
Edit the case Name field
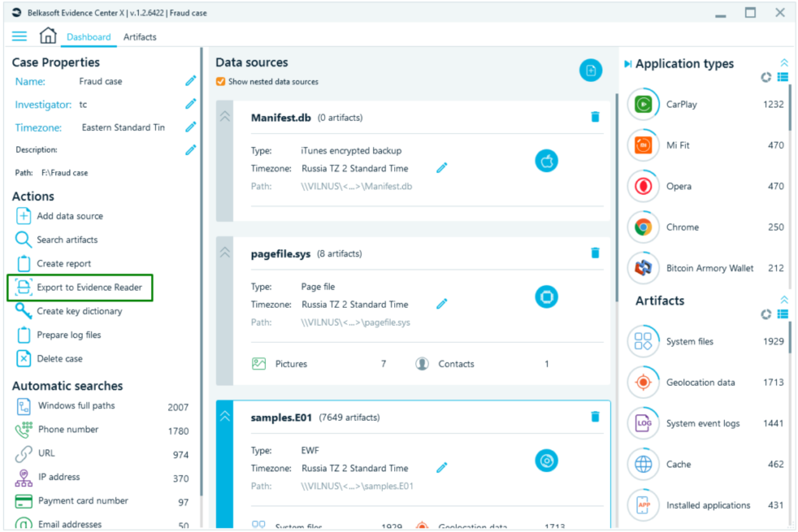190,81
